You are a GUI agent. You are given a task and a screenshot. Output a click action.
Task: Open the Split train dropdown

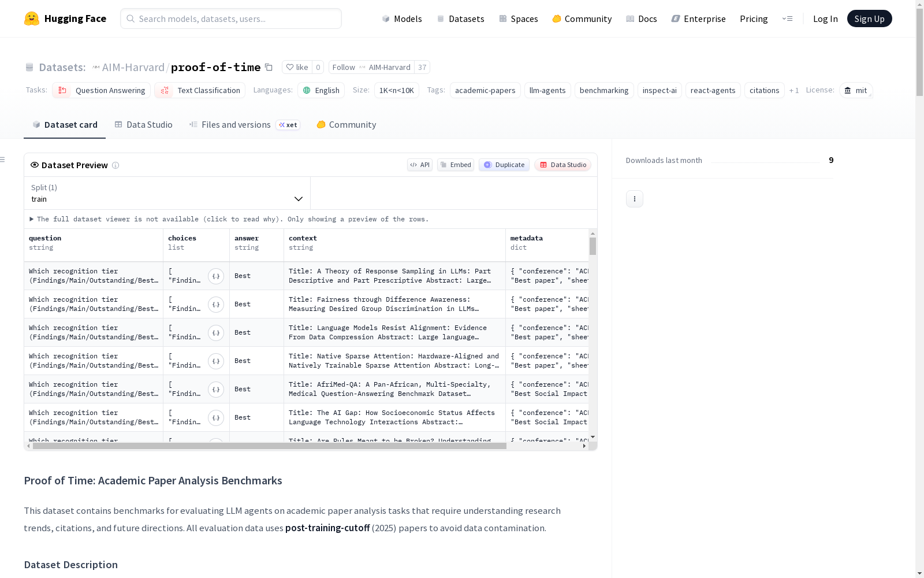167,193
